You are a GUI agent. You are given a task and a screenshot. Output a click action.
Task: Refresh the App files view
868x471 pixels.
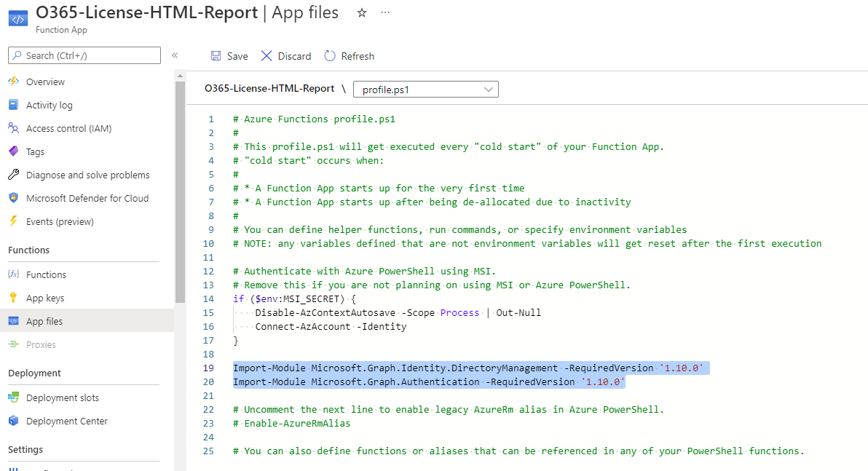[350, 56]
